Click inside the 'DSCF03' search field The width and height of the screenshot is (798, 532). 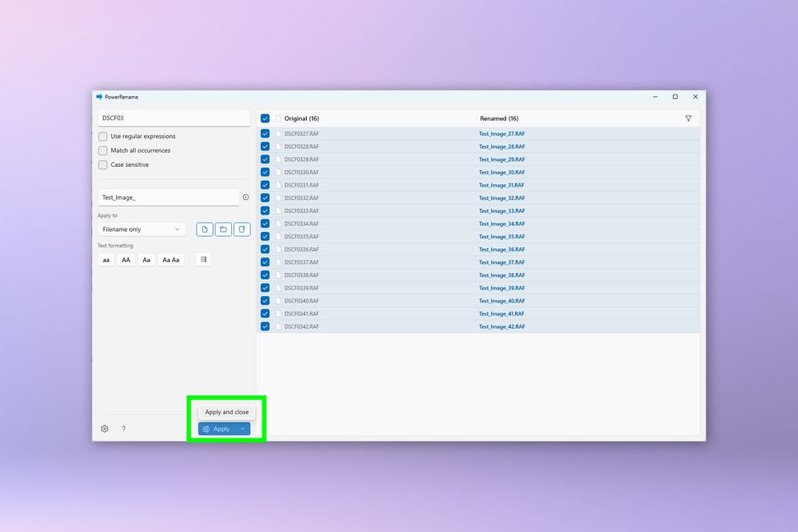(x=173, y=118)
